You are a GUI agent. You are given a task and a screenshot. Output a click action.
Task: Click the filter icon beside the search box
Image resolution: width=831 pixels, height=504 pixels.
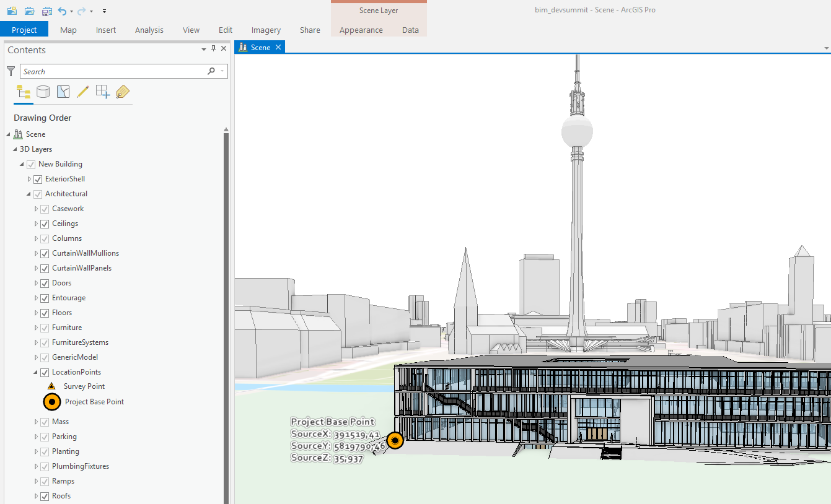(x=11, y=71)
